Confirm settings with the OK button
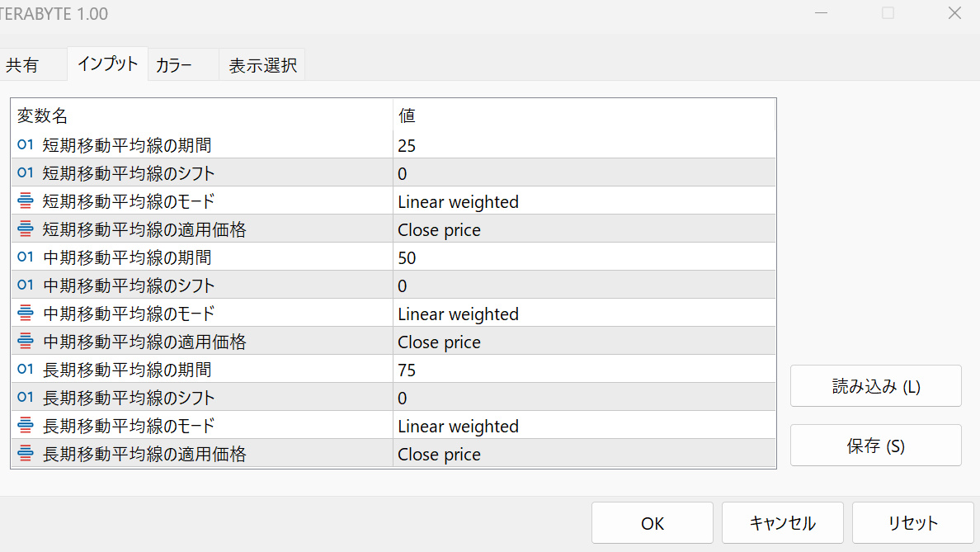The image size is (980, 552). click(652, 523)
